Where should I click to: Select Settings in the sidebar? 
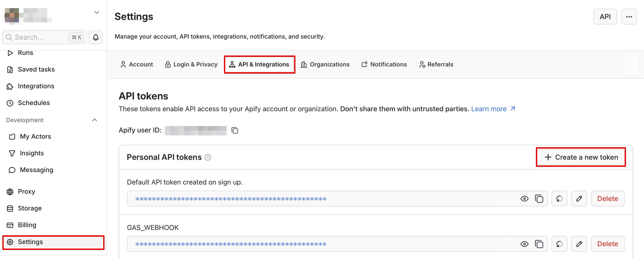[53, 242]
